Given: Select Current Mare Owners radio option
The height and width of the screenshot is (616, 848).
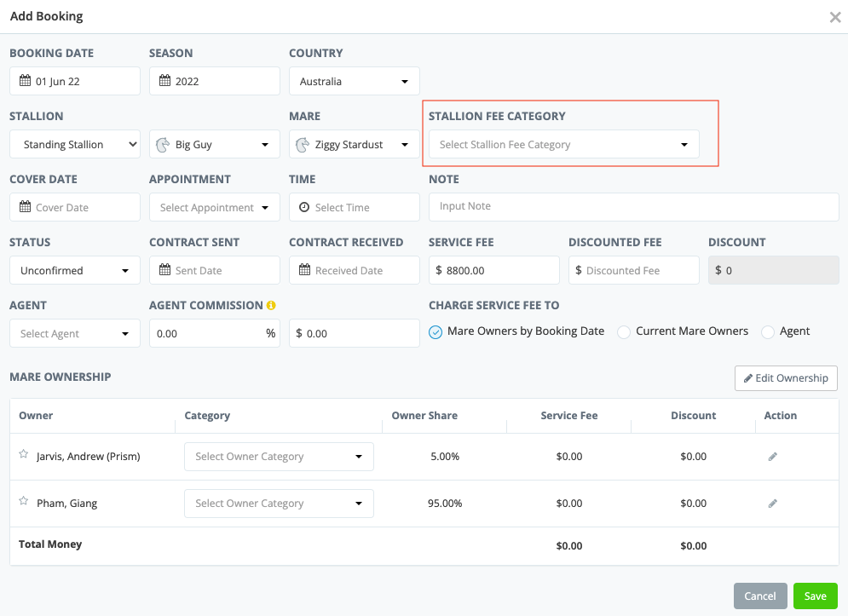Looking at the screenshot, I should (x=624, y=331).
